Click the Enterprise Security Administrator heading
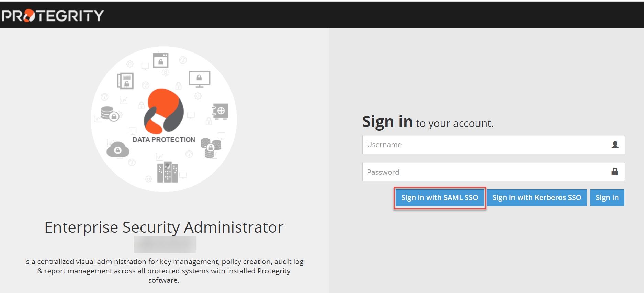This screenshot has width=644, height=293. tap(164, 227)
